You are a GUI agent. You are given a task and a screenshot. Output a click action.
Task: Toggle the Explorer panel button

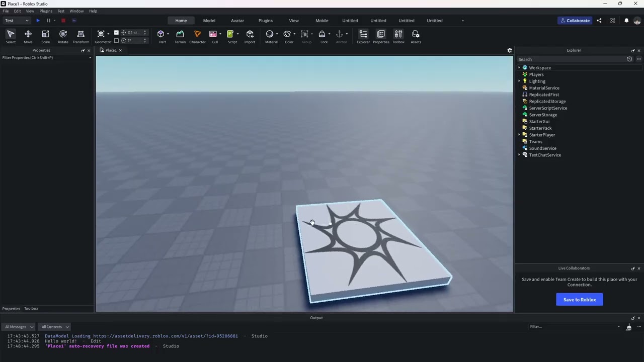(x=363, y=36)
